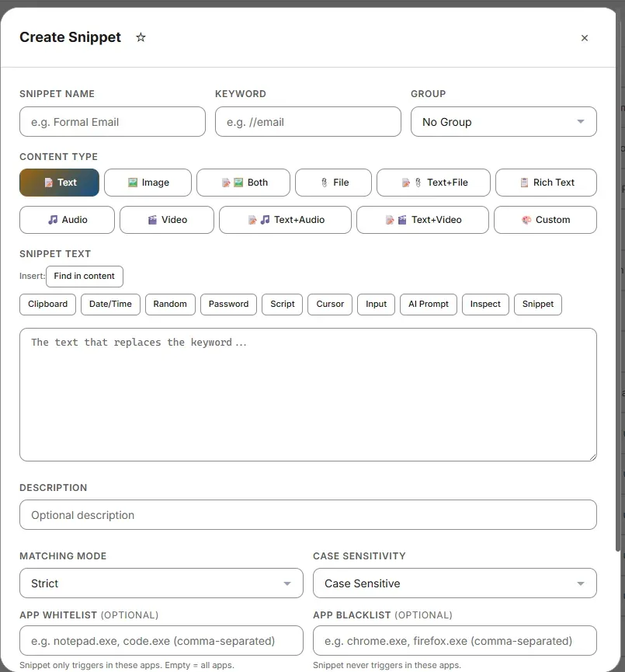Click the App Whitelist input field
Screen dimensions: 625x672
pyautogui.click(x=161, y=641)
